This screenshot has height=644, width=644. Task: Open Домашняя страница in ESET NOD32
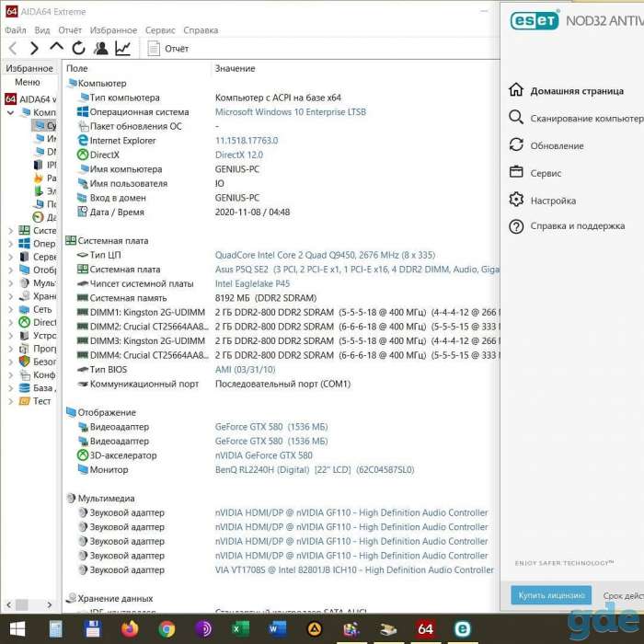567,90
